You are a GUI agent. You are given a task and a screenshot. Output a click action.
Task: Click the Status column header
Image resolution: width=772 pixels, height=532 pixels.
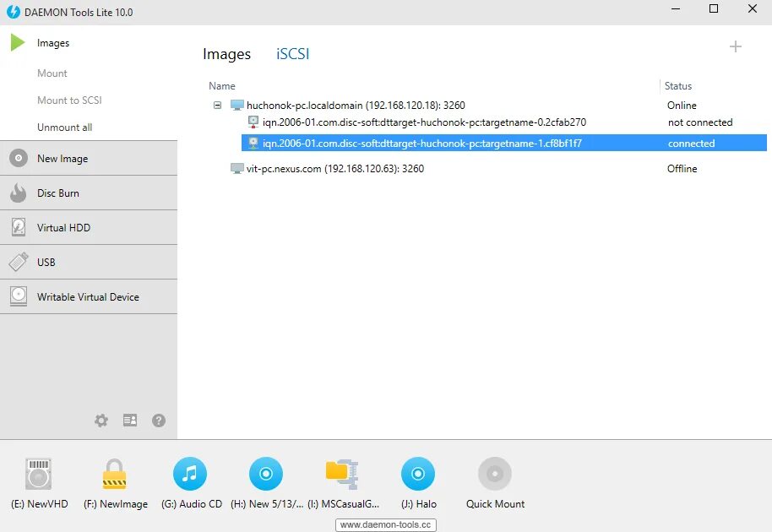pyautogui.click(x=678, y=85)
